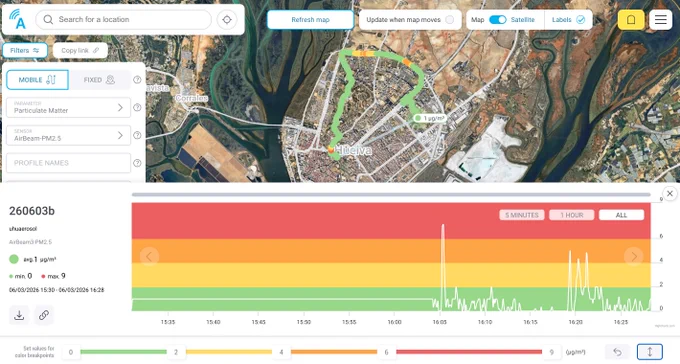Screen dimensions: 680x364
Task: Click the 1 µg/m³ map marker
Action: [x=429, y=118]
